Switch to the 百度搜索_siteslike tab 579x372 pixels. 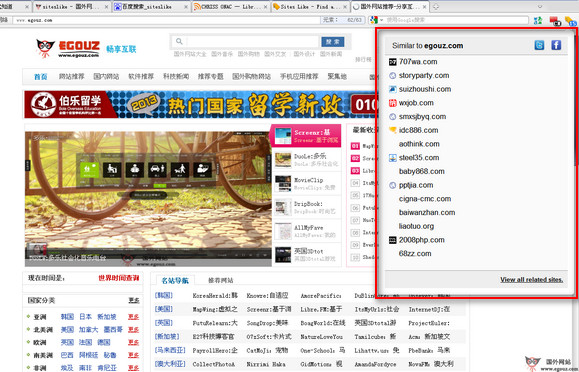pyautogui.click(x=151, y=7)
